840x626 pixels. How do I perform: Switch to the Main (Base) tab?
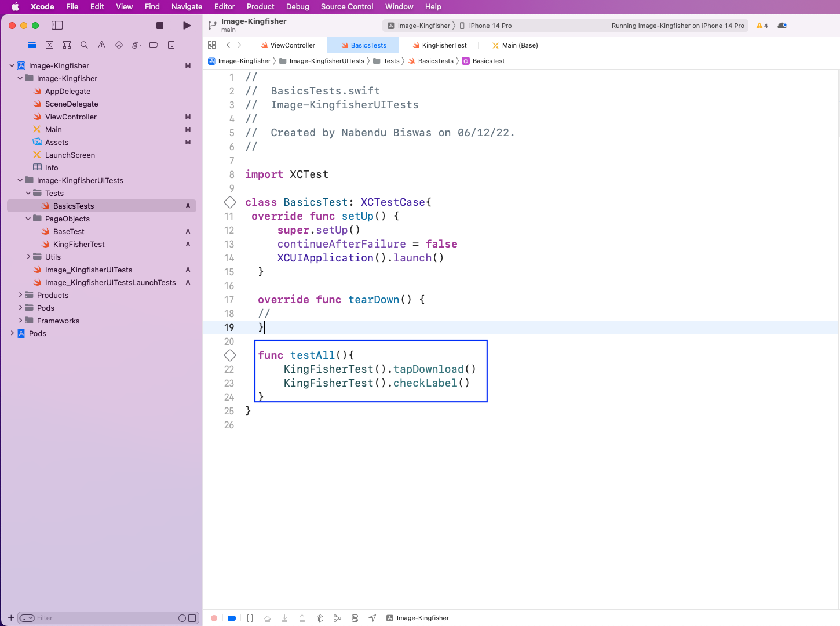point(514,45)
